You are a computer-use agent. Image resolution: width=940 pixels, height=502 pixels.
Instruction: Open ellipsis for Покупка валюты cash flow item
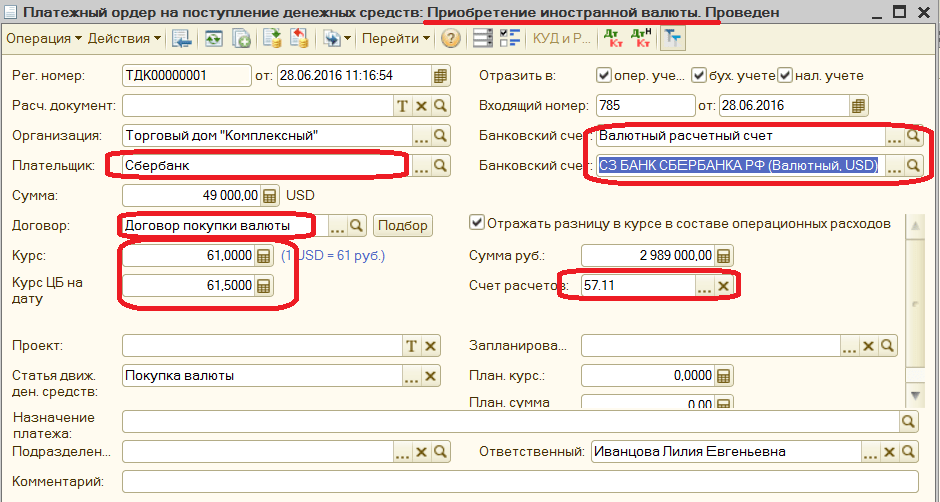pos(411,375)
